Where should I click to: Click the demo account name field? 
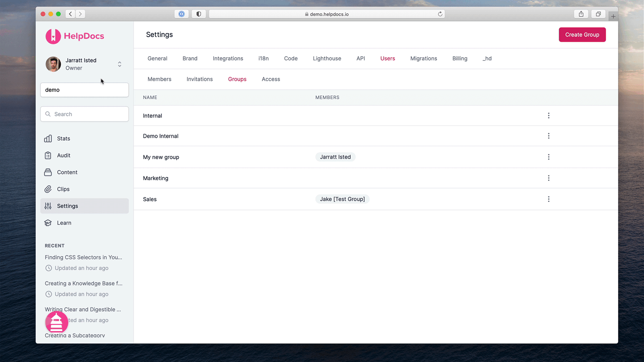pyautogui.click(x=85, y=90)
